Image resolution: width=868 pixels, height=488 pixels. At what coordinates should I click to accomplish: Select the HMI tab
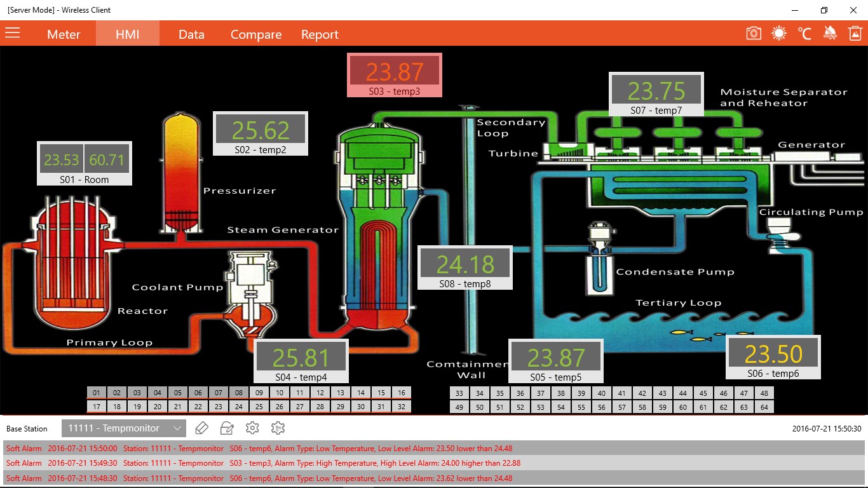128,34
